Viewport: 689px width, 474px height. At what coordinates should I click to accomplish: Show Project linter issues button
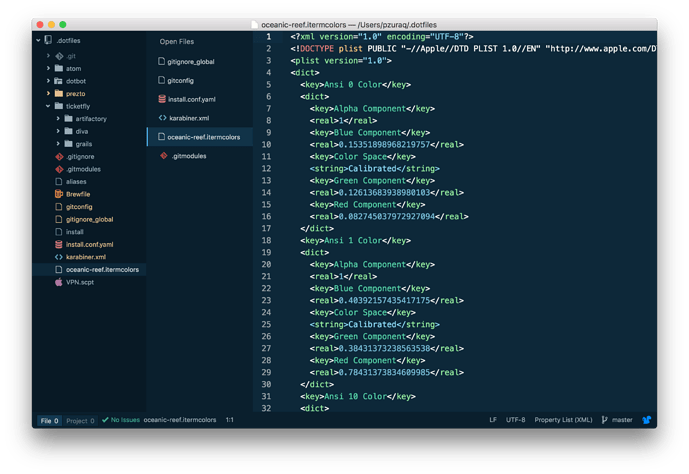[80, 421]
